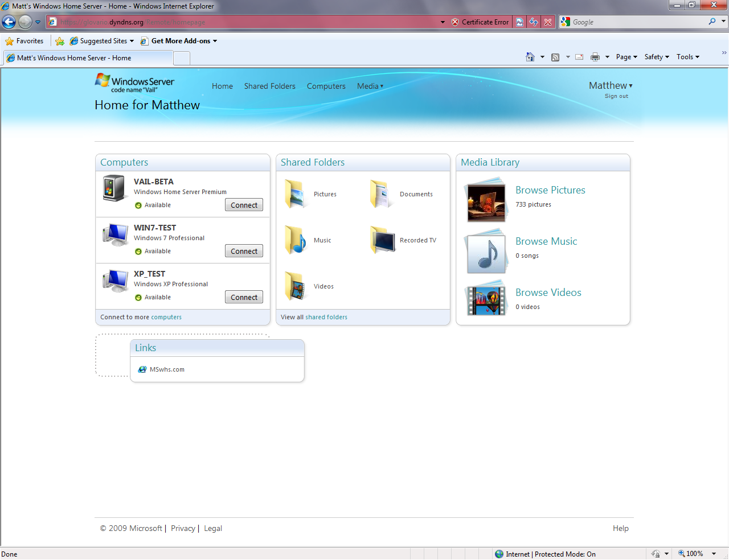Expand the Media navigation dropdown
This screenshot has width=729, height=560.
point(370,86)
